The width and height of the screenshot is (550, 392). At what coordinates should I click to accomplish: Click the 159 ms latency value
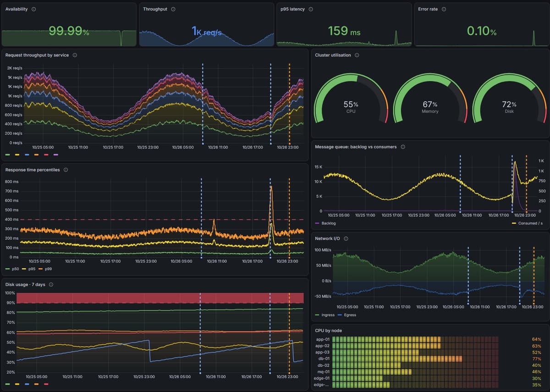click(x=344, y=31)
